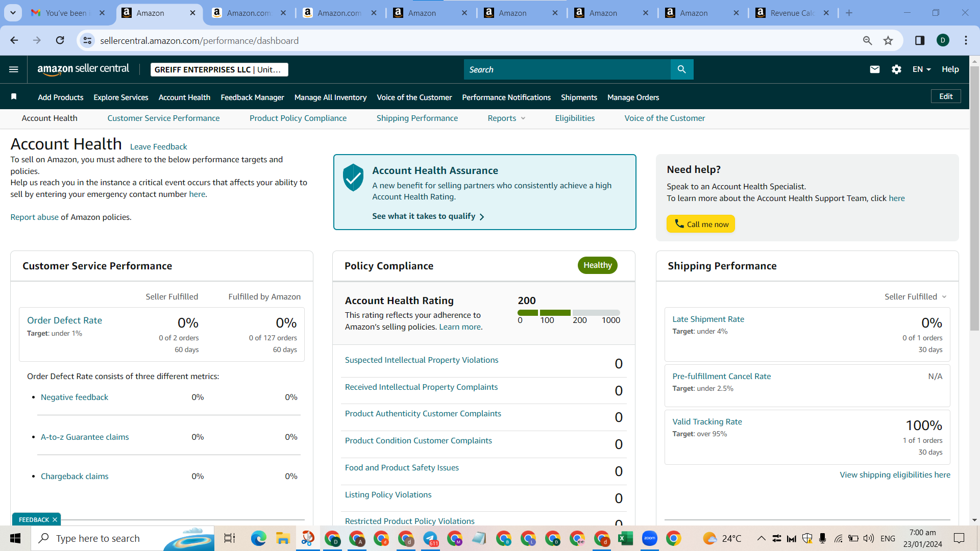Image resolution: width=980 pixels, height=551 pixels.
Task: Click the Seller Central search field
Action: click(567, 69)
